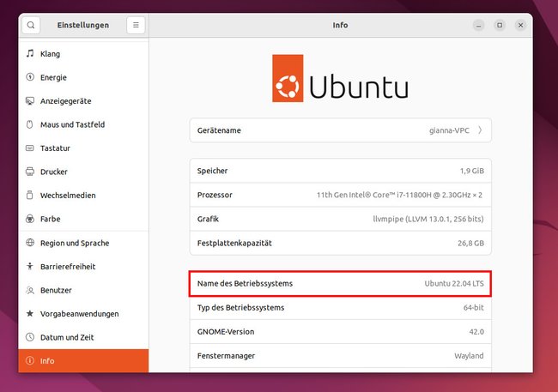Minimize the settings window
Screen dimensions: 558x392
pos(479,25)
